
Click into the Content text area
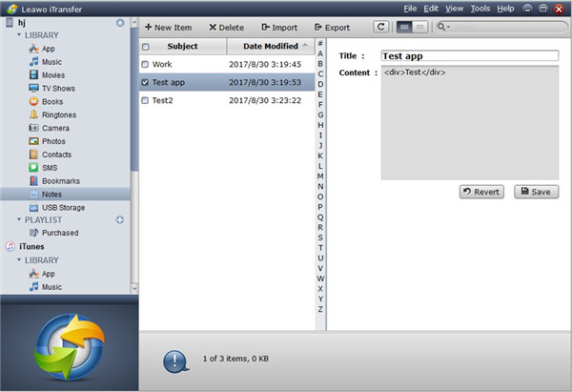click(x=469, y=122)
